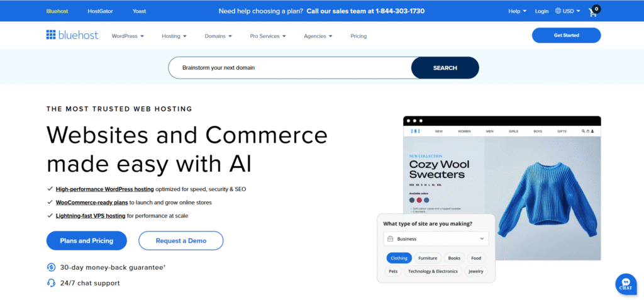
Task: Pick the blue sweater color swatch
Action: tap(426, 200)
